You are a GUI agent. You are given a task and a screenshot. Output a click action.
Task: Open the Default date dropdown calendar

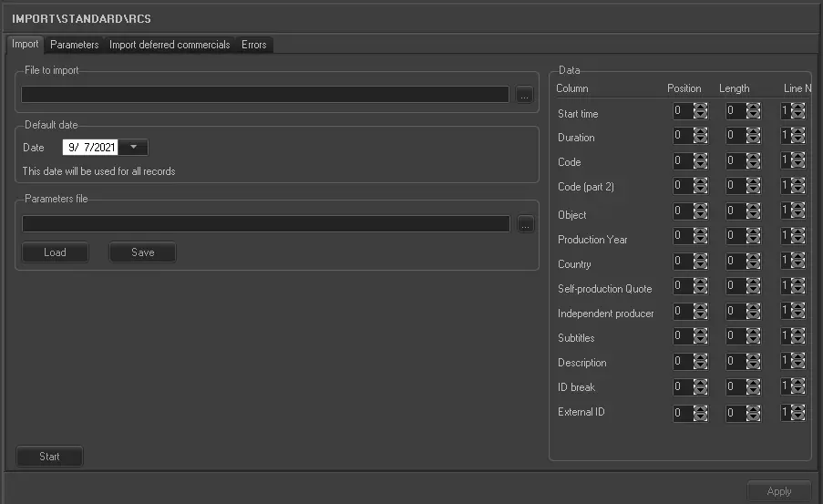[133, 148]
